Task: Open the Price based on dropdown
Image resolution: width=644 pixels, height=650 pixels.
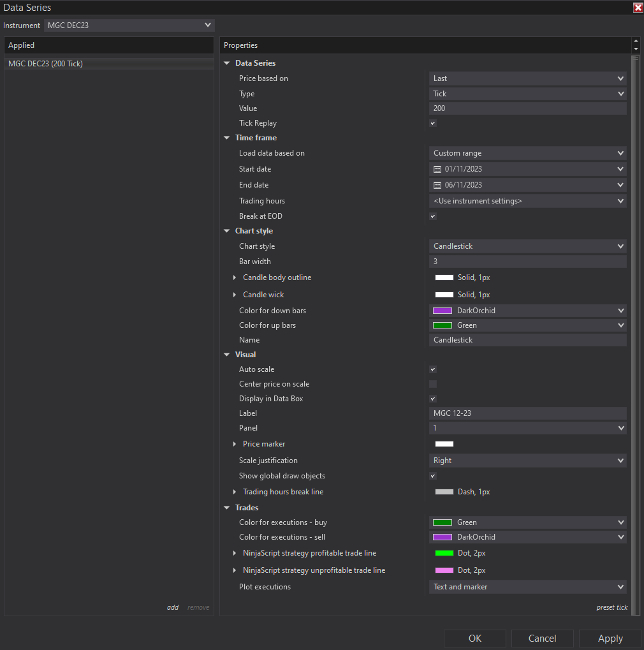Action: pyautogui.click(x=527, y=78)
